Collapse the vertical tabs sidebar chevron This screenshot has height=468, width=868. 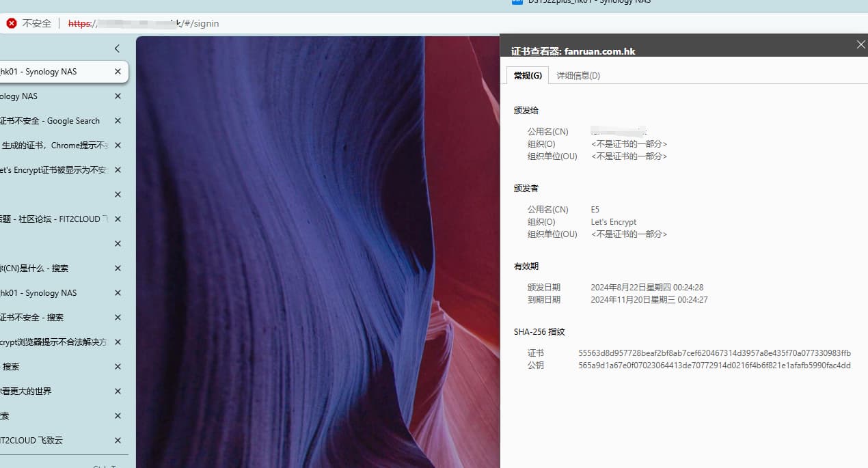[x=117, y=49]
